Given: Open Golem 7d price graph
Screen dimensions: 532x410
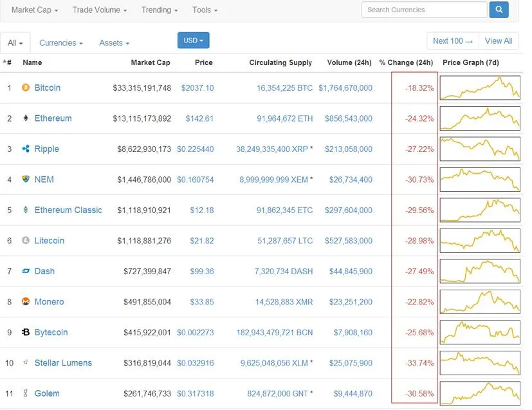Looking at the screenshot, I should click(480, 393).
